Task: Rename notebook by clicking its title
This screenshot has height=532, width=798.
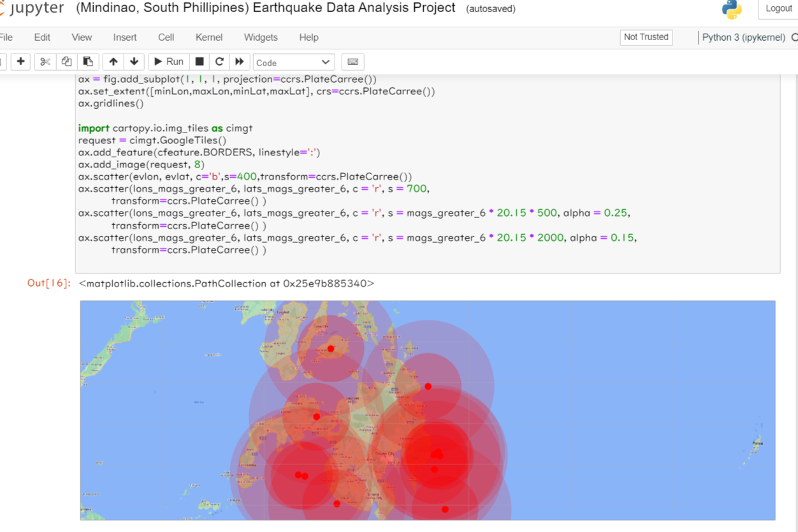Action: click(266, 8)
